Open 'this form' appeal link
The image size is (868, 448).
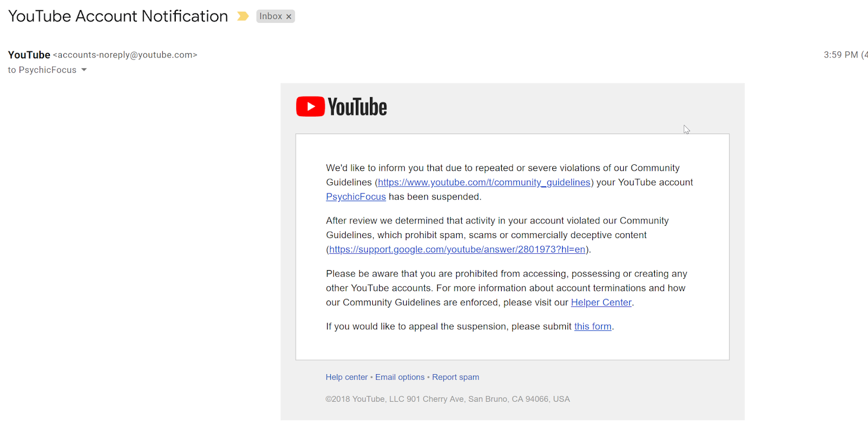click(593, 327)
